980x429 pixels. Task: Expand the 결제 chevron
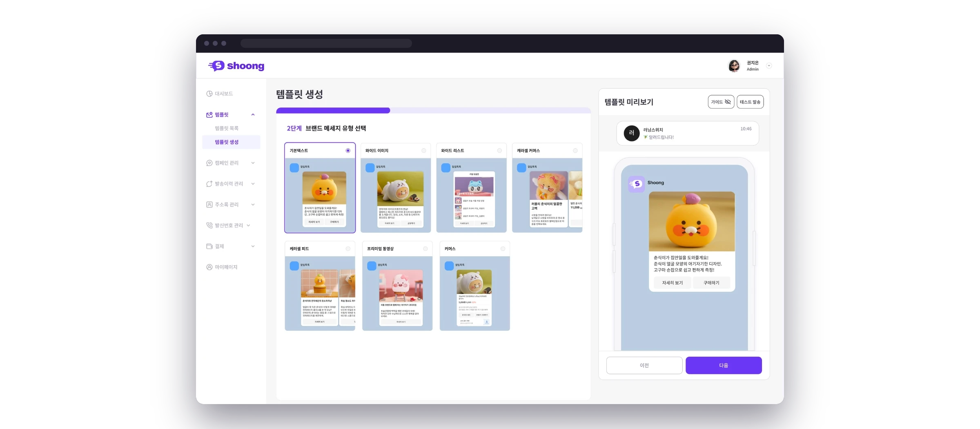[253, 246]
